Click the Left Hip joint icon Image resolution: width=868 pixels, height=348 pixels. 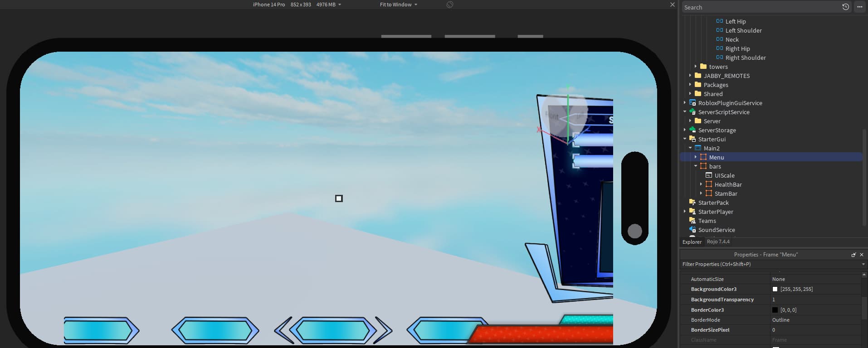click(x=719, y=21)
